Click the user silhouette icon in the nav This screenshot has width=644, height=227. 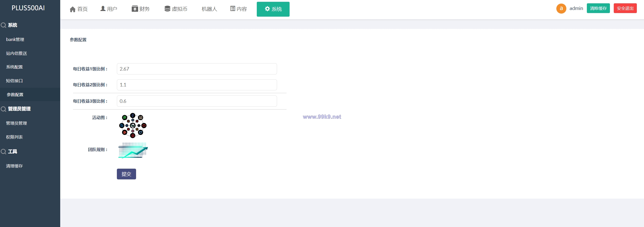[103, 9]
